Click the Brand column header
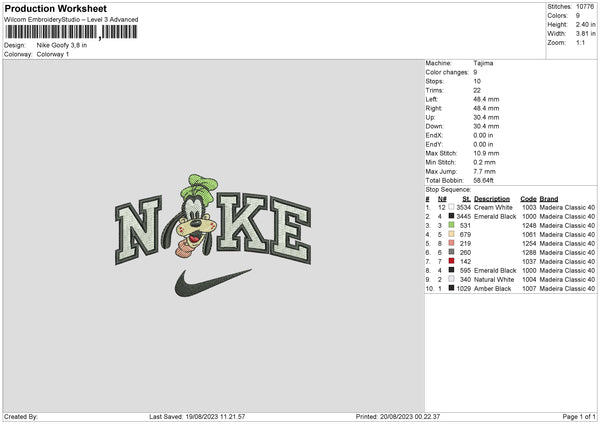 (549, 199)
